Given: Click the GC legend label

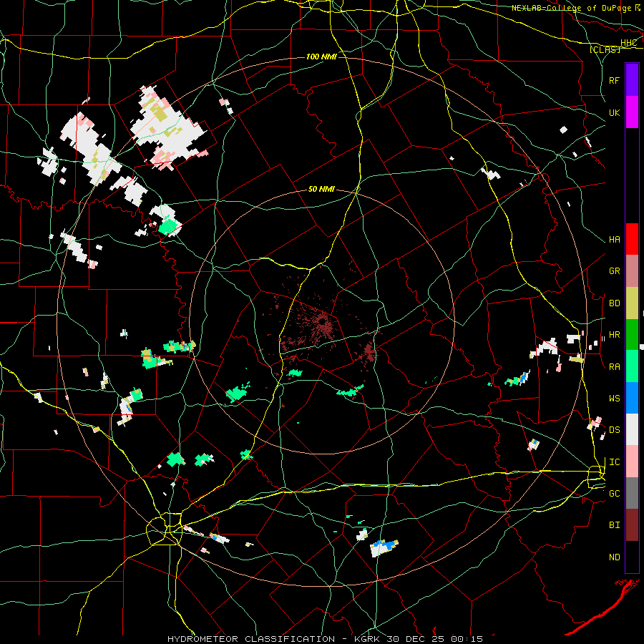Looking at the screenshot, I should [614, 494].
